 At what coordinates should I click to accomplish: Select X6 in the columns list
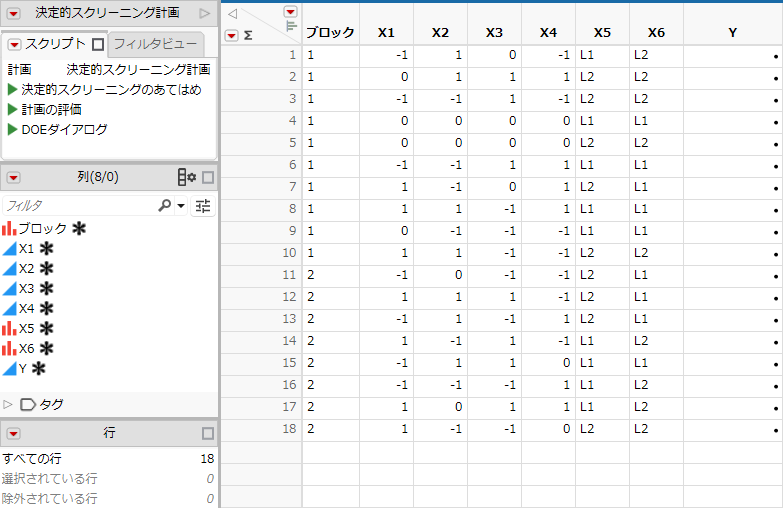coord(26,348)
